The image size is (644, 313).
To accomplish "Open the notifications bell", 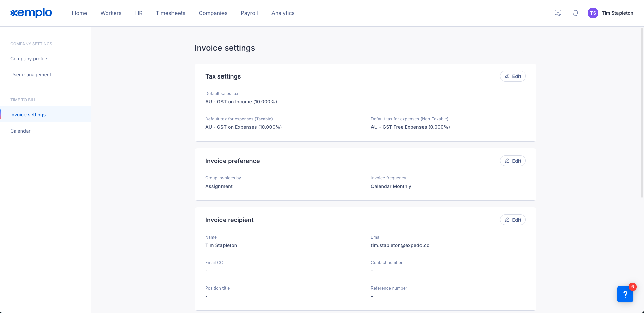I will point(575,13).
